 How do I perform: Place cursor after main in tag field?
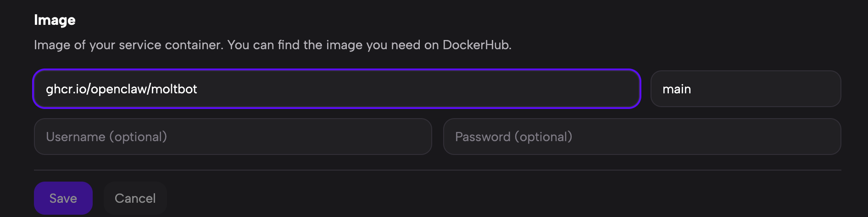tap(692, 89)
